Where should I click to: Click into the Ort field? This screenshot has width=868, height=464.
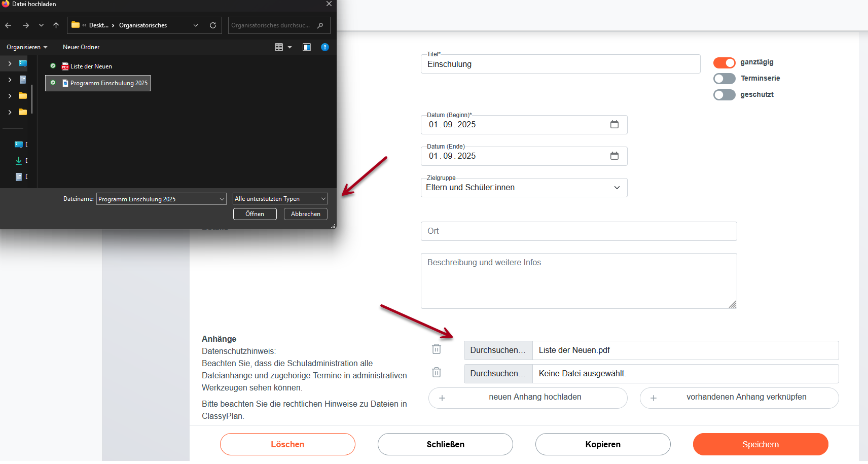pyautogui.click(x=578, y=231)
